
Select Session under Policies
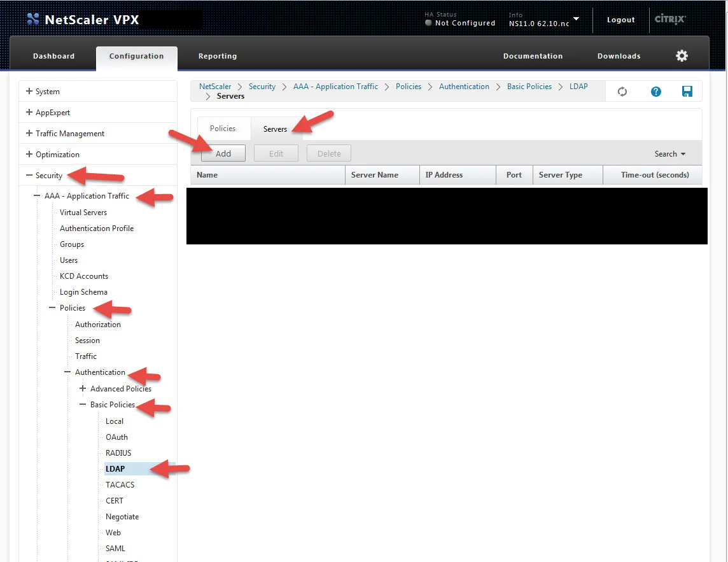click(87, 340)
